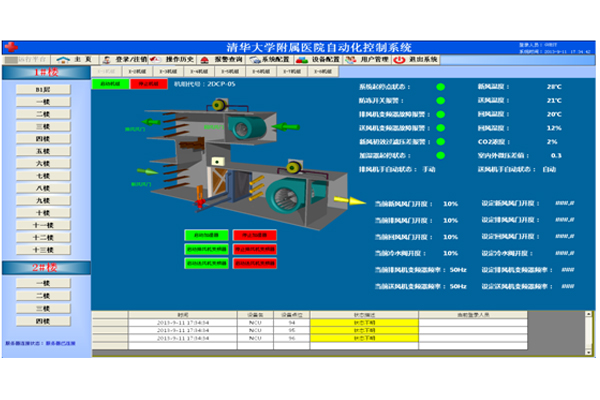Click the 时间 column header in alarm table
Screen dimensions: 600x400
pyautogui.click(x=183, y=315)
